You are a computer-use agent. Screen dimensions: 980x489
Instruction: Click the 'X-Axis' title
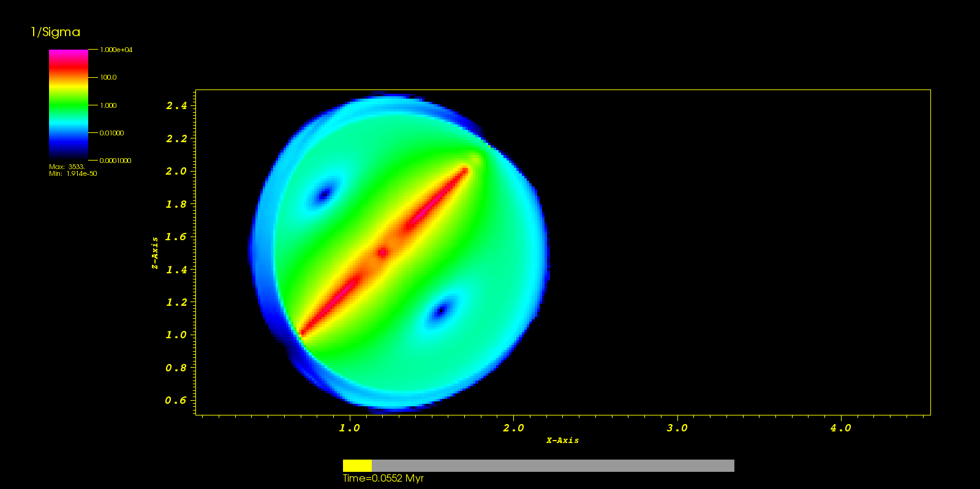click(x=562, y=440)
